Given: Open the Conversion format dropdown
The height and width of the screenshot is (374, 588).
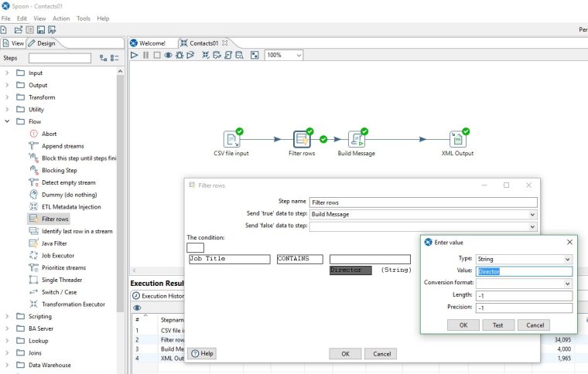Looking at the screenshot, I should pos(567,284).
